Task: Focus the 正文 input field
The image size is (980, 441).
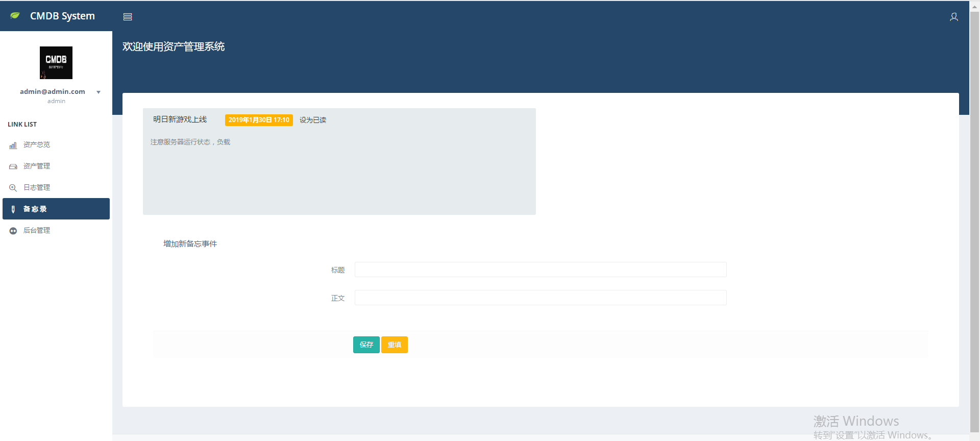Action: (x=541, y=298)
